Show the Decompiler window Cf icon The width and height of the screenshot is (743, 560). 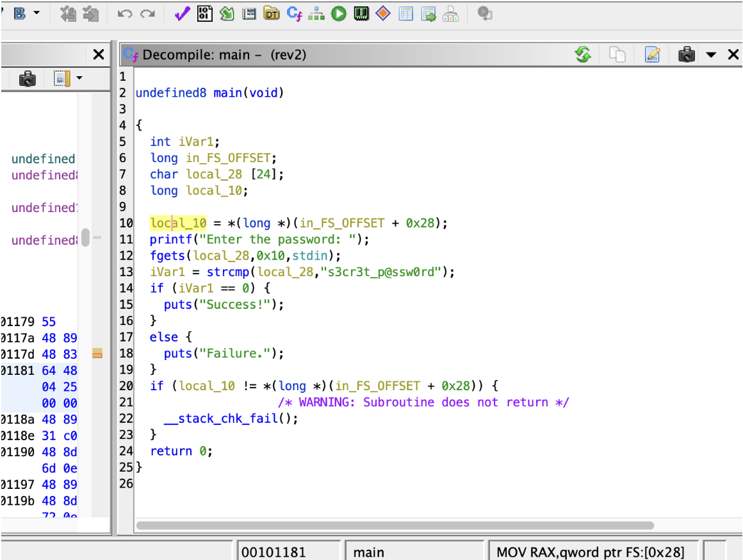click(294, 13)
